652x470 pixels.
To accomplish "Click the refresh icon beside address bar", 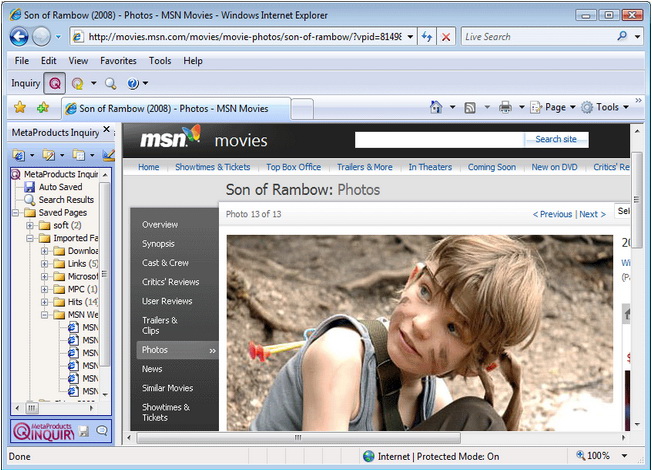I will pos(427,37).
